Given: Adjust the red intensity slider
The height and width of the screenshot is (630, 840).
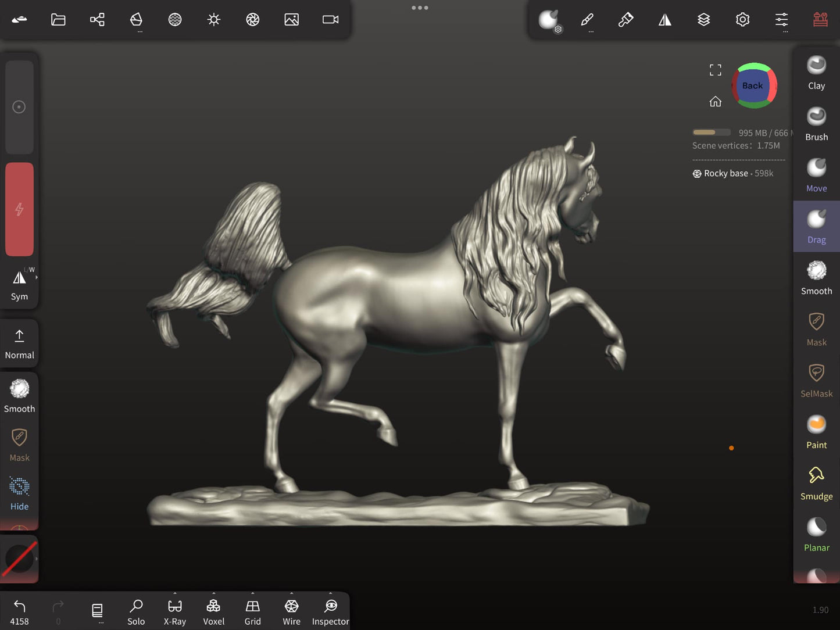Looking at the screenshot, I should pos(19,209).
